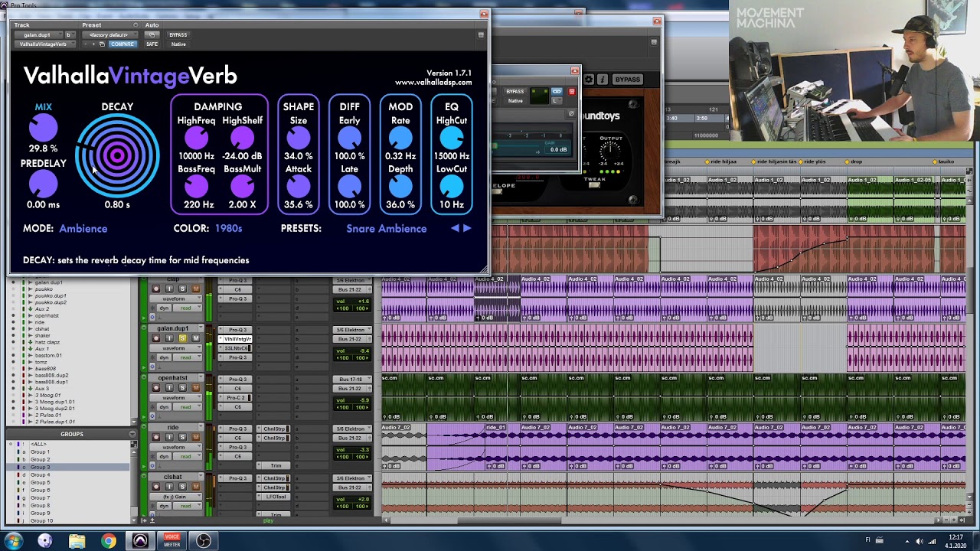Click the EQ LowCut knob
This screenshot has width=980, height=551.
pos(452,187)
